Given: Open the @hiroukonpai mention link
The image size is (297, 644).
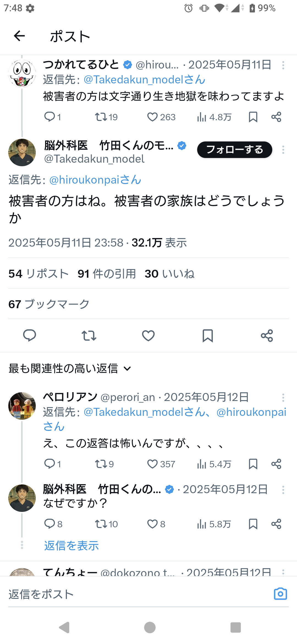Looking at the screenshot, I should (95, 180).
